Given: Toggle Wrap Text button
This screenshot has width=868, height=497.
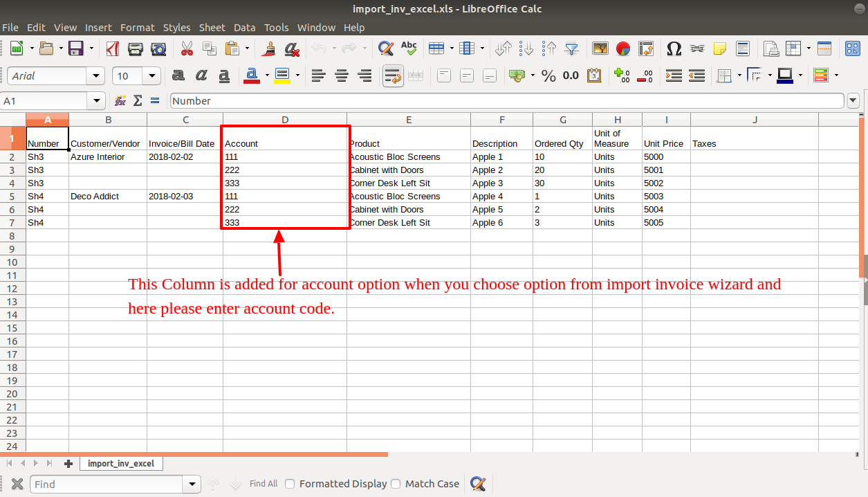Looking at the screenshot, I should pyautogui.click(x=393, y=75).
